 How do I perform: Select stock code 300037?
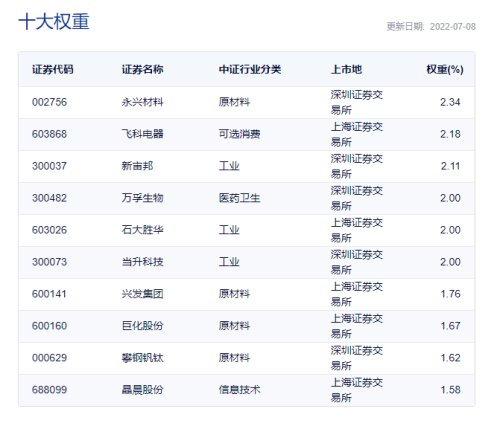point(49,166)
